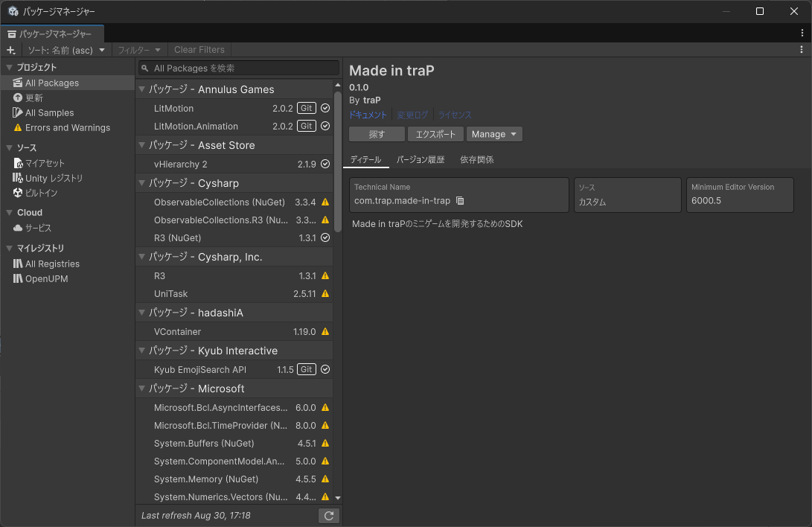Click the All Packages search field
The image size is (812, 527).
239,68
